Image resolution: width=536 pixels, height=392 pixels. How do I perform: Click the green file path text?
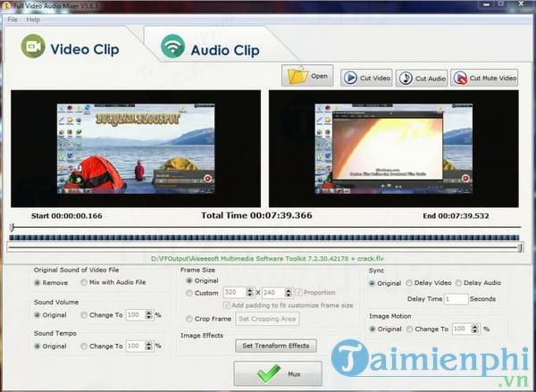267,258
